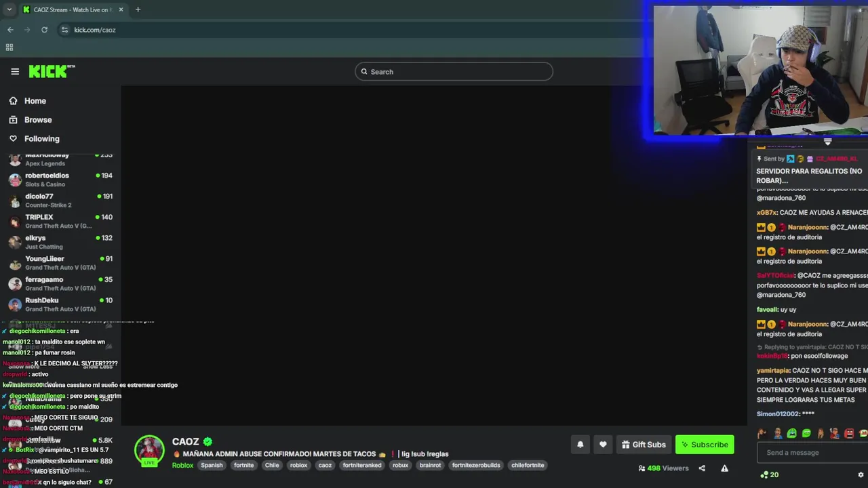868x488 pixels.
Task: Toggle follow heart for CAOZ
Action: point(603,445)
